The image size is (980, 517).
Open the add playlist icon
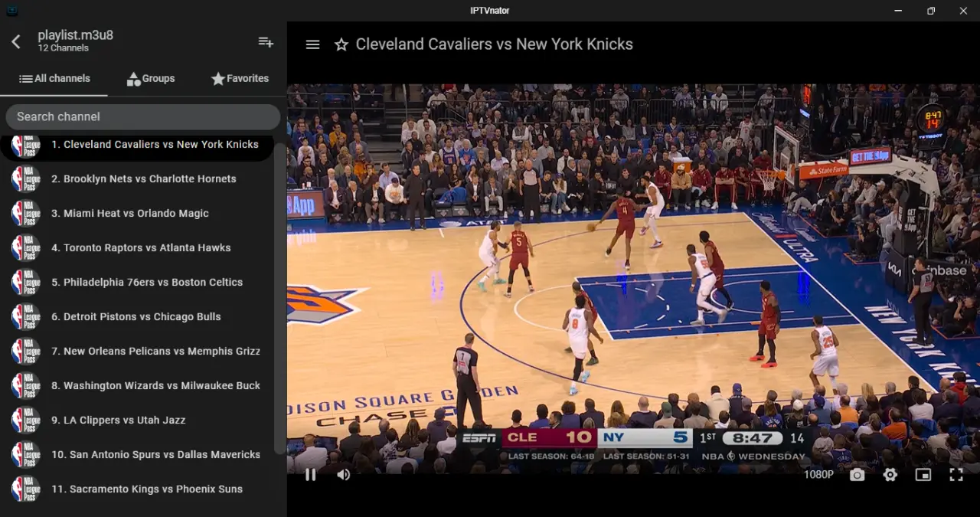click(x=266, y=42)
